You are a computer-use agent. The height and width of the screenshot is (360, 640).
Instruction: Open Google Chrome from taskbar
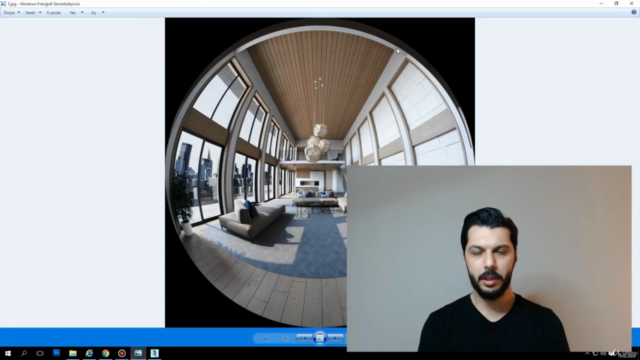105,353
